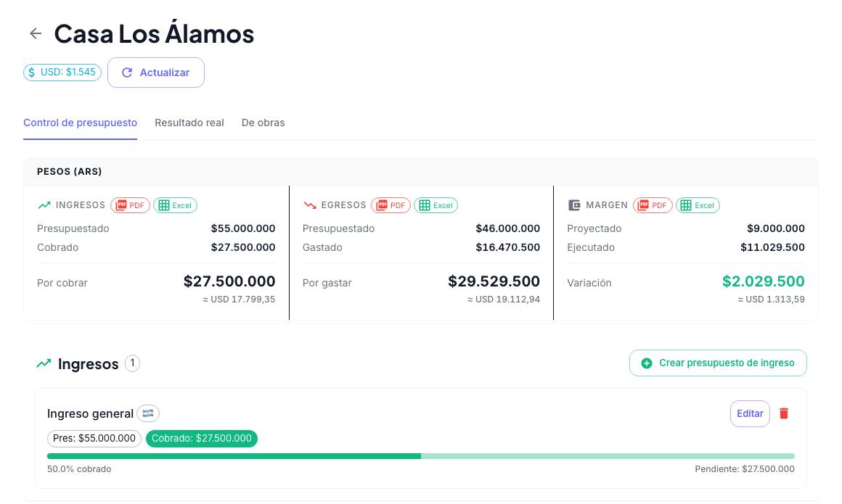
Task: Click the back arrow next to Casa Los Álamos
Action: [x=36, y=33]
